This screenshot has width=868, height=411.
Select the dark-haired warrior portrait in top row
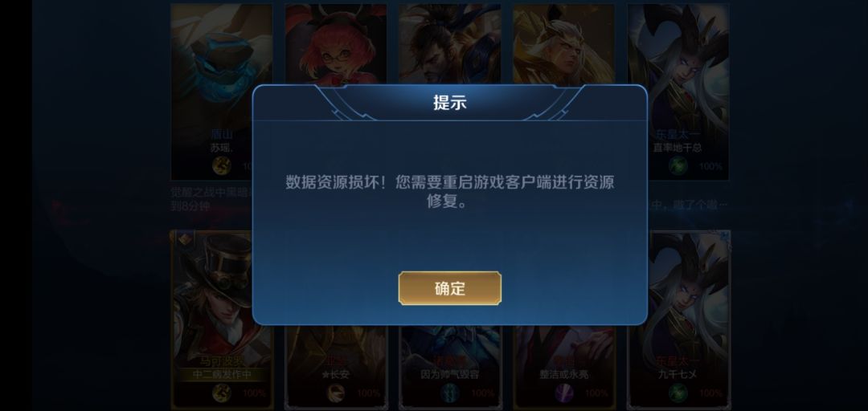[449, 44]
